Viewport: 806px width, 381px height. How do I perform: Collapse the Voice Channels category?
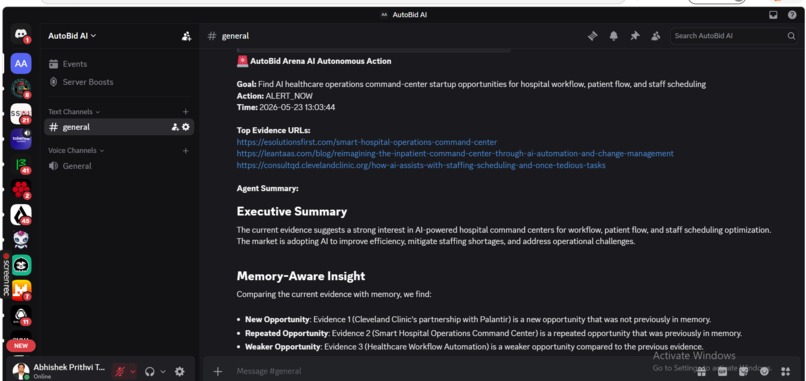tap(76, 151)
